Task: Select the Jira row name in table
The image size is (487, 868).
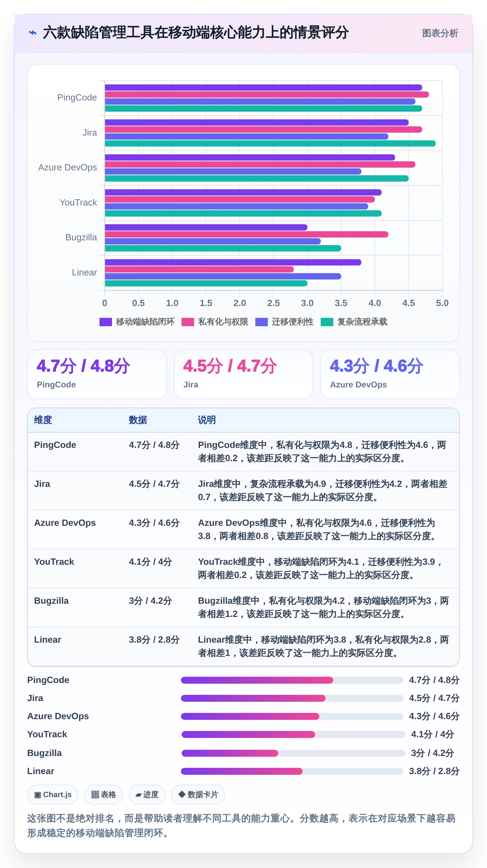Action: [x=42, y=484]
